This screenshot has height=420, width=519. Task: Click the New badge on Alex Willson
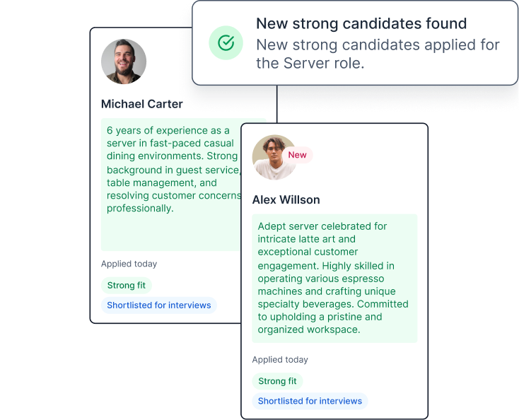[x=297, y=155]
